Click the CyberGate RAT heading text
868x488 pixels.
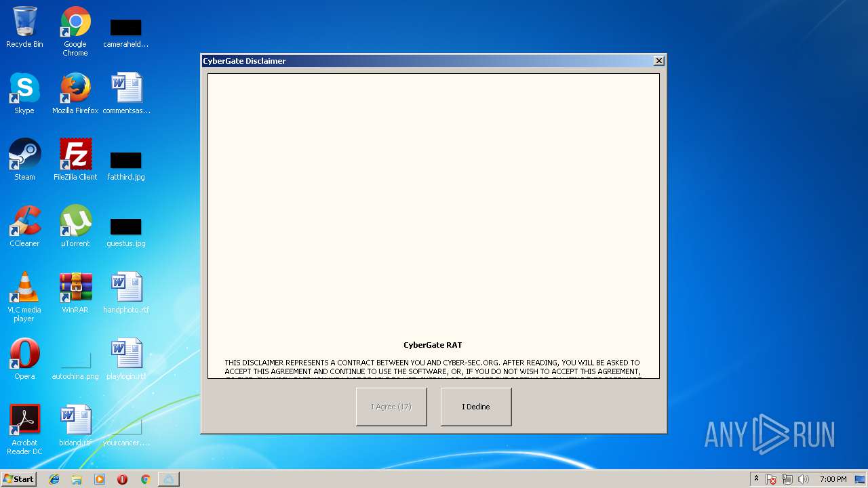433,345
